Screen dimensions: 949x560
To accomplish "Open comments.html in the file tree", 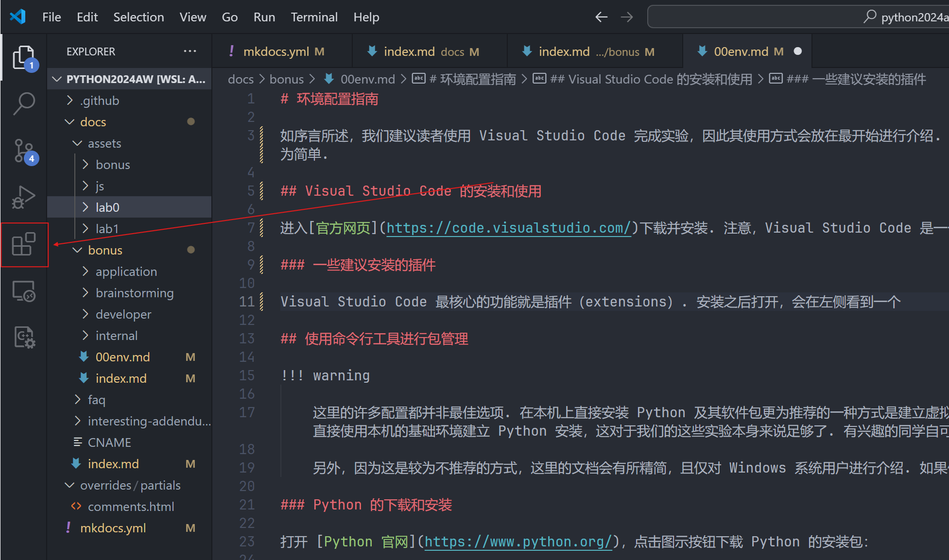I will click(x=131, y=507).
